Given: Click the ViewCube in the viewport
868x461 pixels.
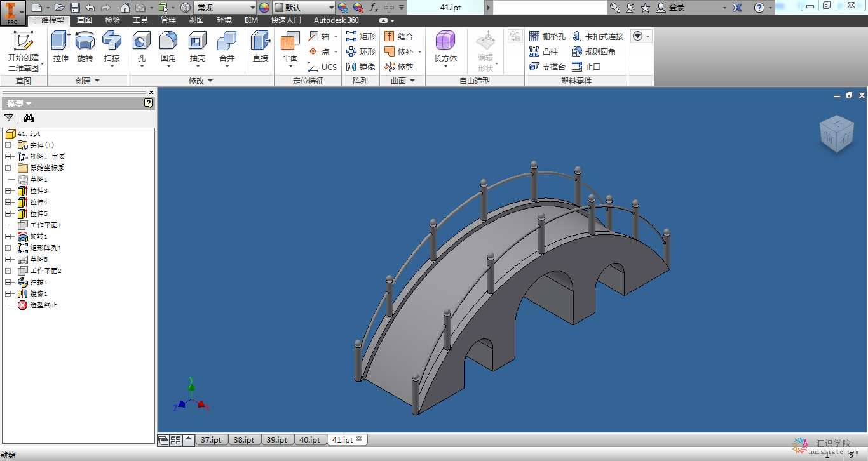Looking at the screenshot, I should coord(837,134).
